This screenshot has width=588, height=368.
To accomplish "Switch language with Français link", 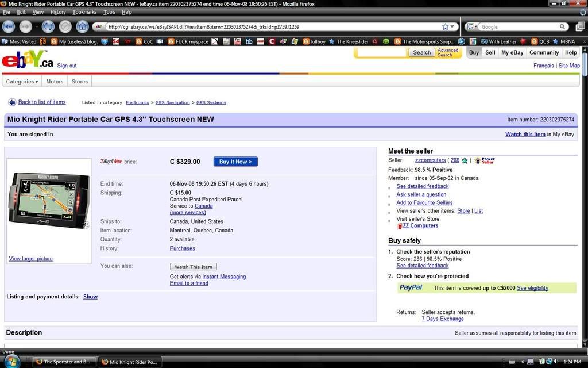I will pyautogui.click(x=543, y=66).
